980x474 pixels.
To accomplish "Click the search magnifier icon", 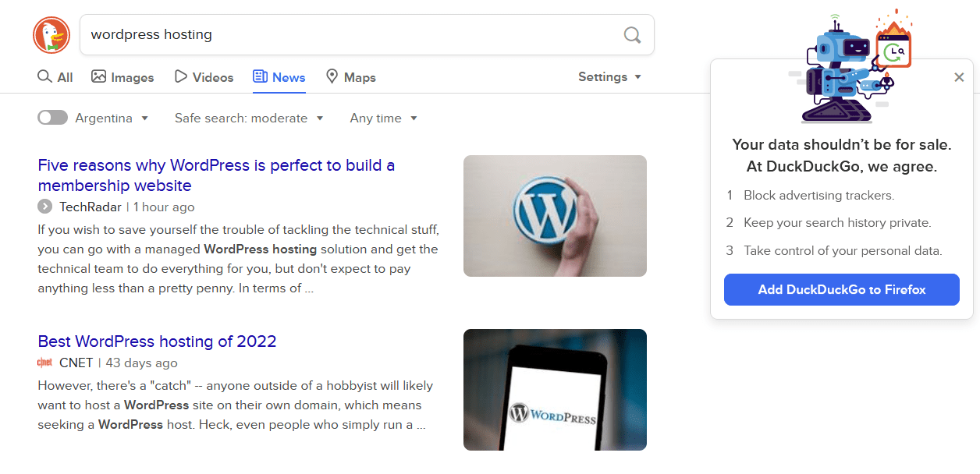I will tap(632, 34).
